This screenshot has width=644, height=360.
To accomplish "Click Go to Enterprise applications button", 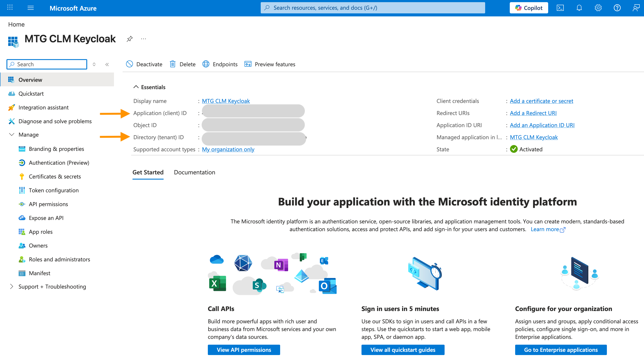I will 561,350.
